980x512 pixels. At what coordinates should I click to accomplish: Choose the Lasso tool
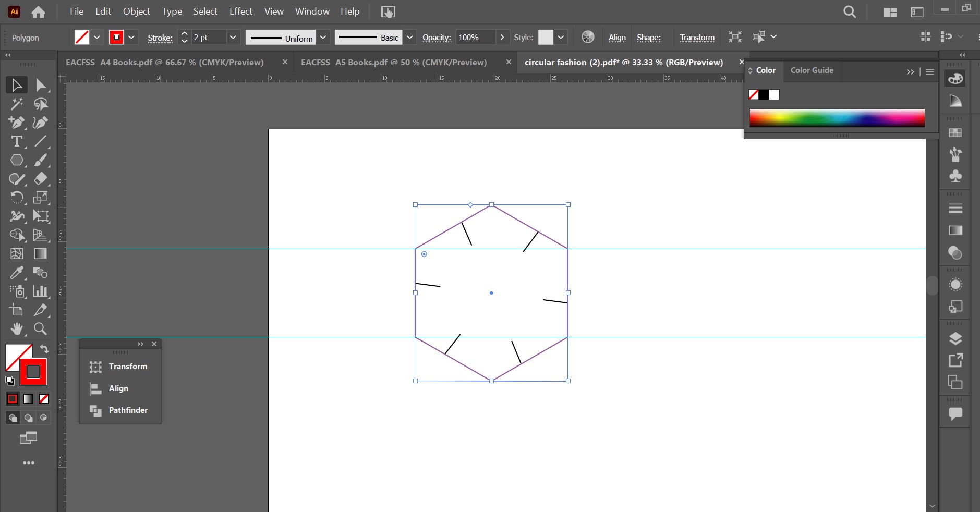click(x=40, y=104)
